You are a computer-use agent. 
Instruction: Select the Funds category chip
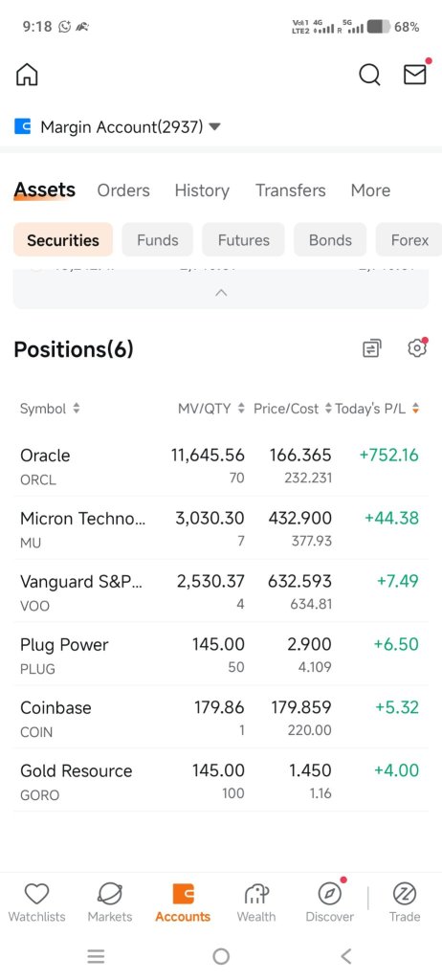pos(158,240)
